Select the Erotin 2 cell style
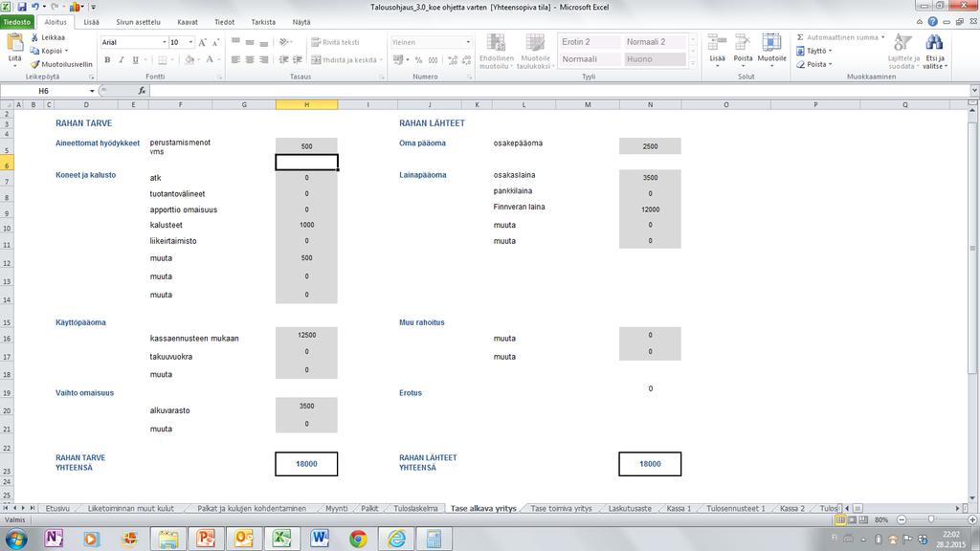Screen dimensions: 980x551 (590, 42)
